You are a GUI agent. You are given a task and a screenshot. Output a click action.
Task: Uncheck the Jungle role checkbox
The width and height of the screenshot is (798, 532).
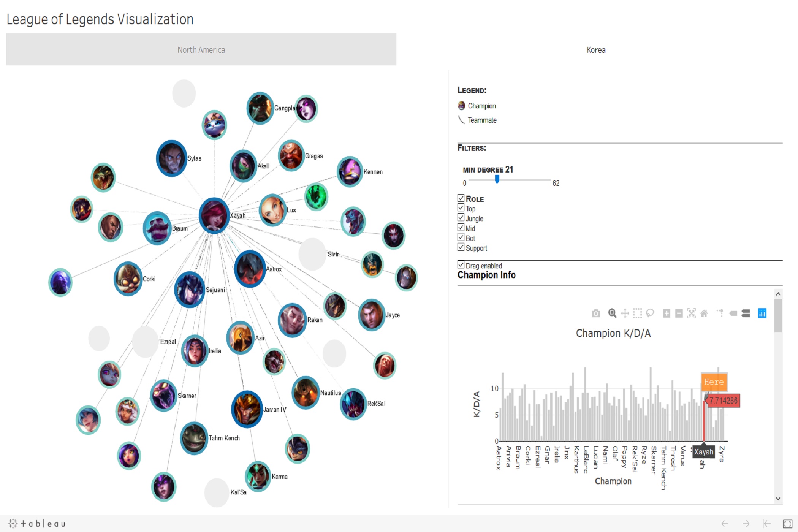point(461,218)
